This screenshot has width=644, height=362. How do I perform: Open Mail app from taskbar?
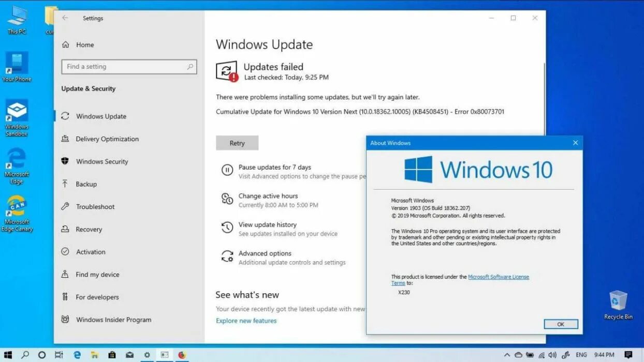(129, 355)
